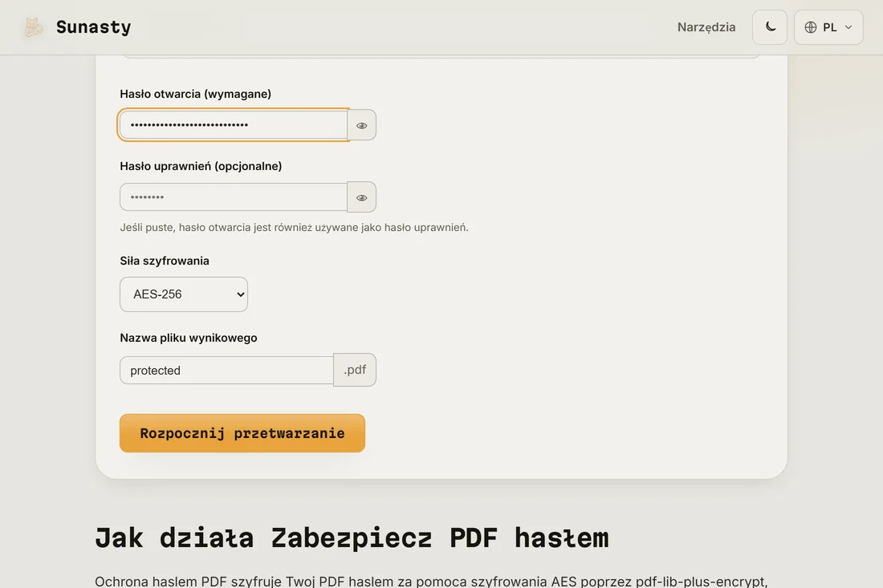The image size is (883, 588).
Task: Reveal the Hasło uprawnień password with the eye icon
Action: pyautogui.click(x=361, y=197)
